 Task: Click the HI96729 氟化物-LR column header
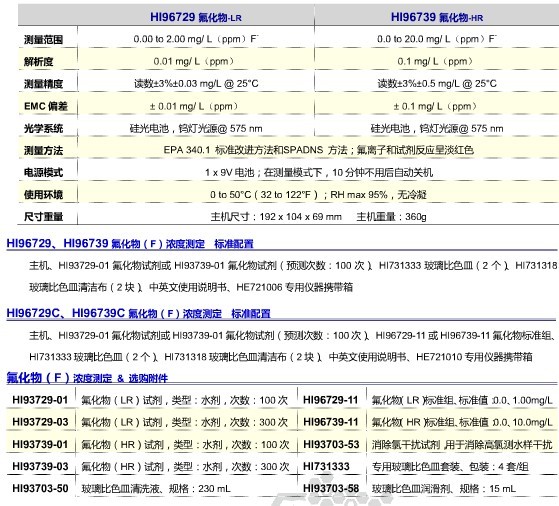click(x=196, y=17)
